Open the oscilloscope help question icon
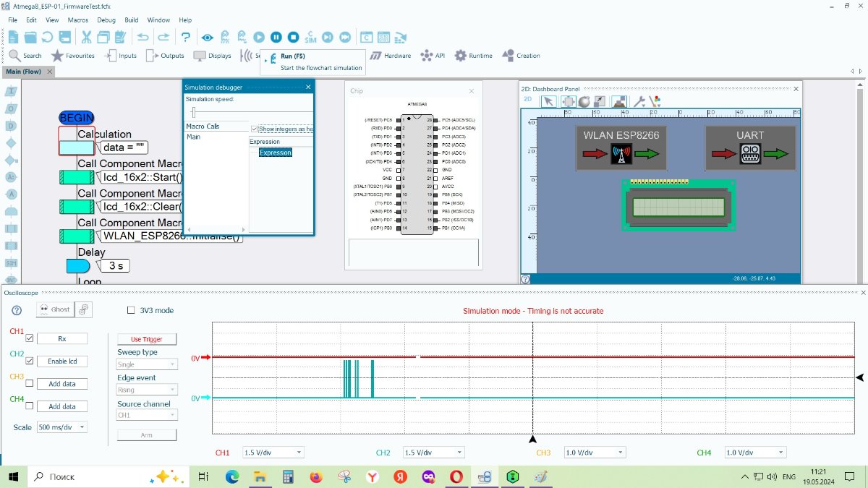The image size is (868, 488). tap(17, 310)
